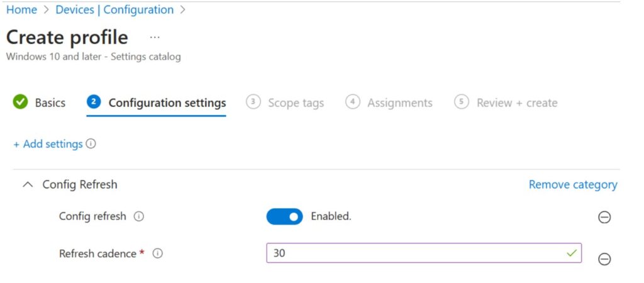This screenshot has width=644, height=283.
Task: Remove the Config refresh setting via minus icon
Action: point(604,217)
